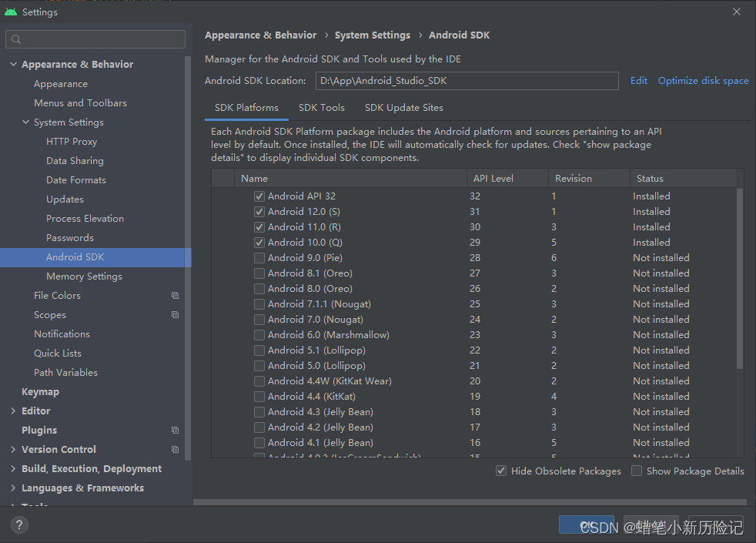Click the project-level icon beside Plugins
The height and width of the screenshot is (543, 756).
click(175, 430)
